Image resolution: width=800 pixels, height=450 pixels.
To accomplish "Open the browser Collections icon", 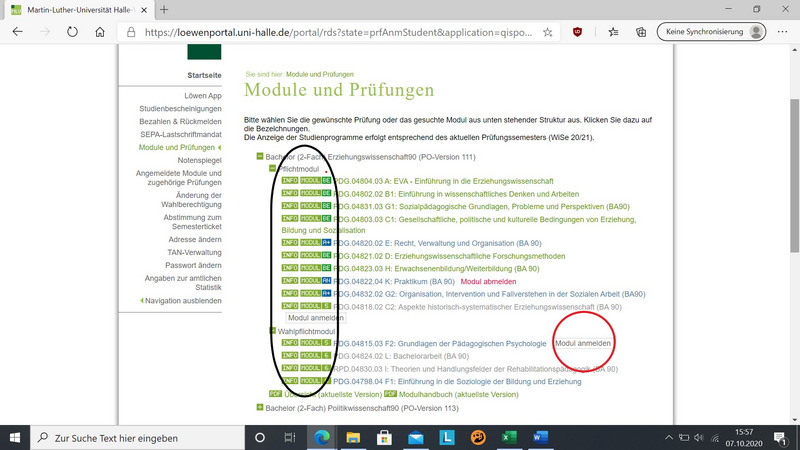I will coord(641,32).
